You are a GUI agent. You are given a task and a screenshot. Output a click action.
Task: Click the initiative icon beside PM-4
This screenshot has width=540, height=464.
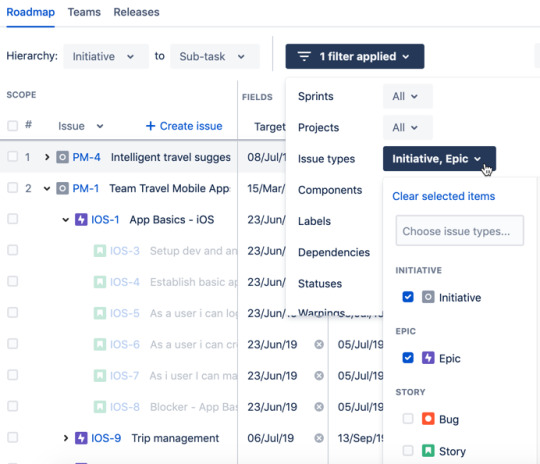pos(62,157)
